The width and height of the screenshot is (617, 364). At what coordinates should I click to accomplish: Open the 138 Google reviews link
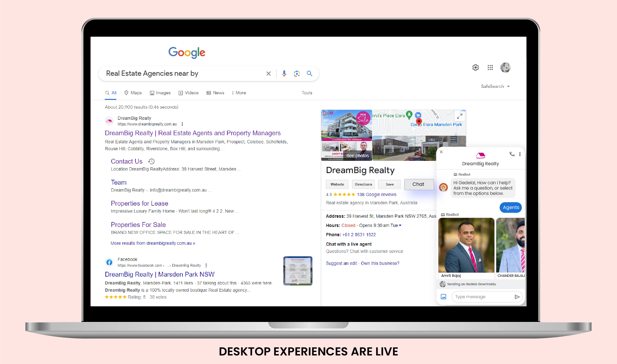point(376,195)
